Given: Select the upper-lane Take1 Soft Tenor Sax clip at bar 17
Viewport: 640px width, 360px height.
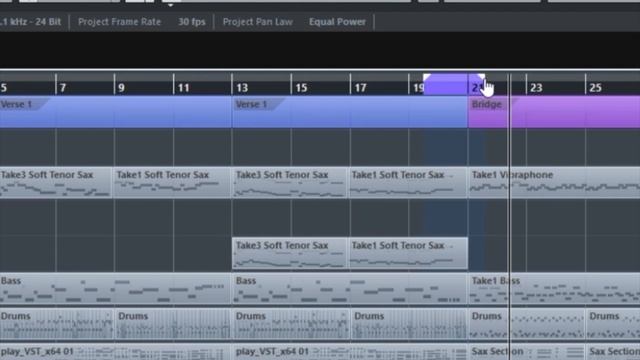Looking at the screenshot, I should [408, 182].
